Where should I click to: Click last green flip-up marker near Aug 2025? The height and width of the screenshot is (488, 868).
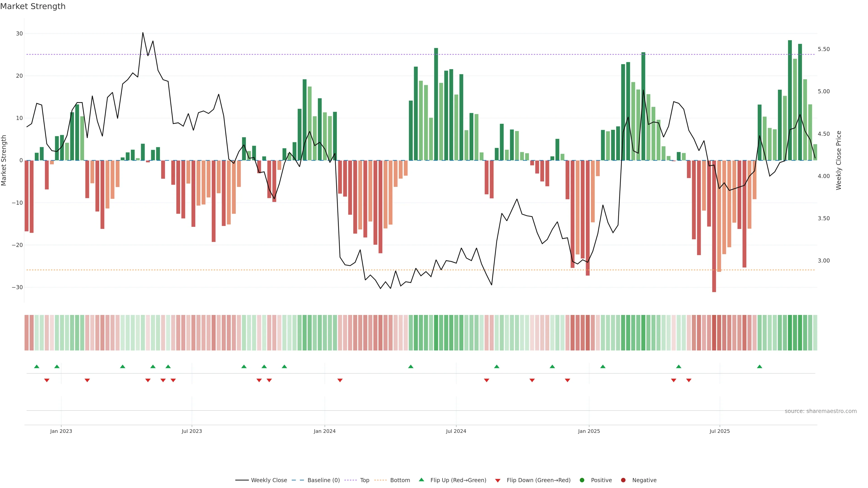tap(759, 366)
